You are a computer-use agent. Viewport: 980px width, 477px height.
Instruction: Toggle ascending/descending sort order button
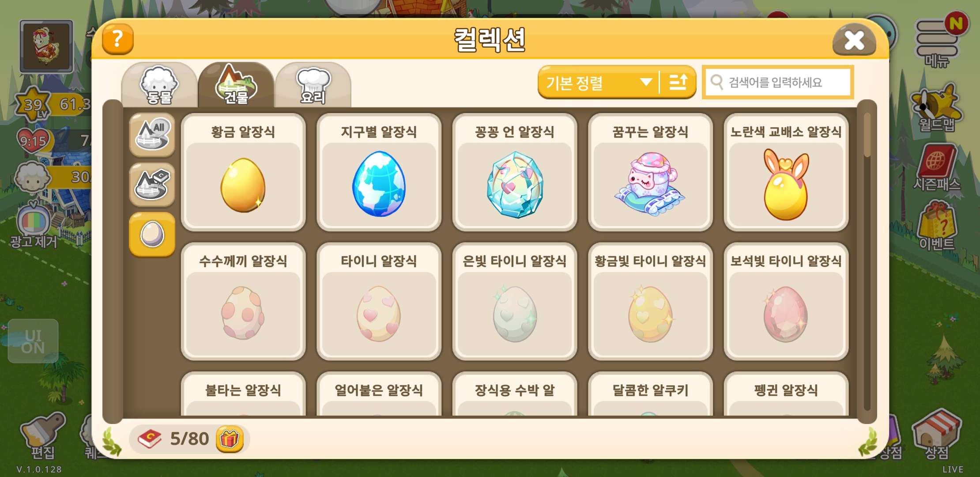[x=678, y=82]
